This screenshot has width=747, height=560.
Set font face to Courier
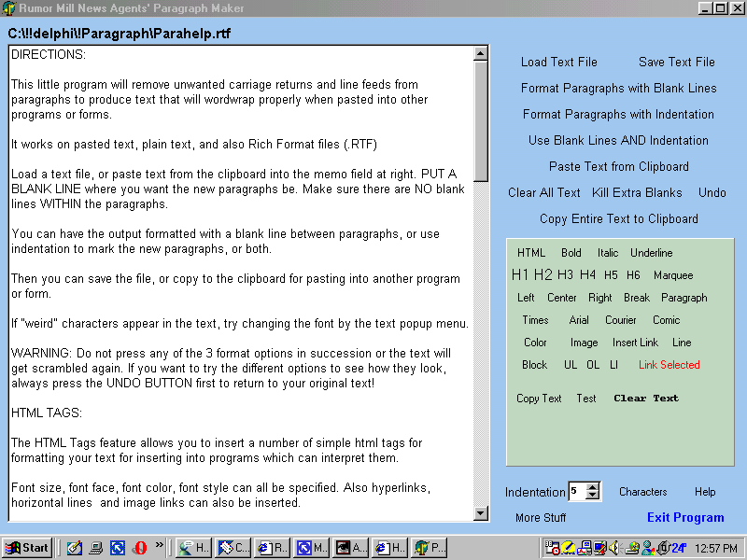pyautogui.click(x=620, y=320)
